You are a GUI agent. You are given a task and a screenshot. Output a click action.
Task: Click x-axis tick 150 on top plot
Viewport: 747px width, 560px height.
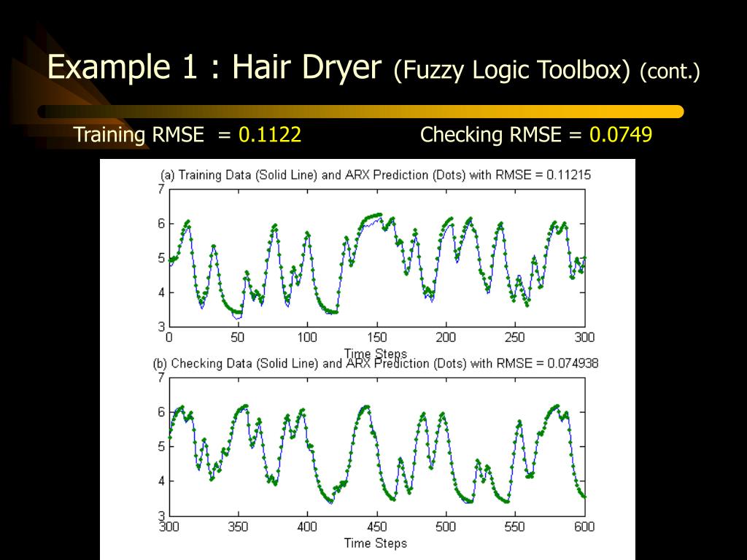pyautogui.click(x=377, y=337)
